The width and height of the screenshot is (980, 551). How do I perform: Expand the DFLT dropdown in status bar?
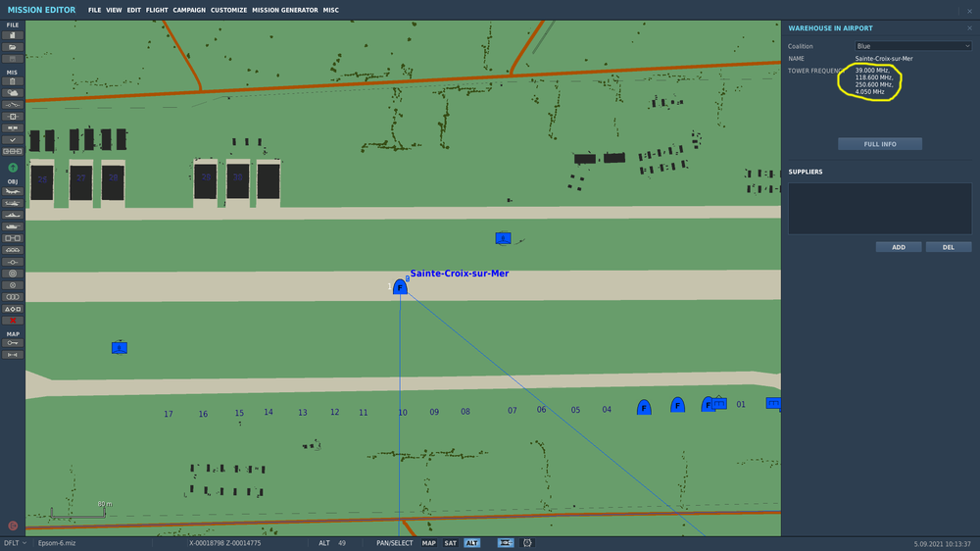point(15,543)
